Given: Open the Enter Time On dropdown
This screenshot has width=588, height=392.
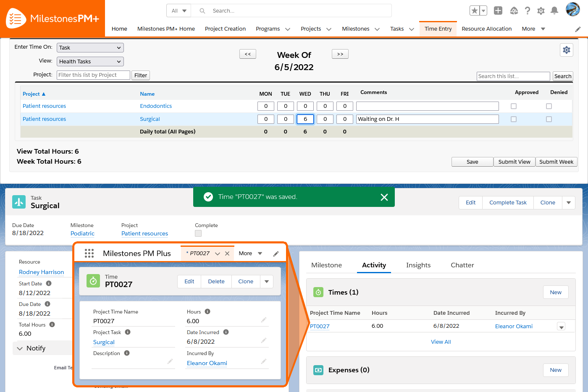Looking at the screenshot, I should 90,48.
